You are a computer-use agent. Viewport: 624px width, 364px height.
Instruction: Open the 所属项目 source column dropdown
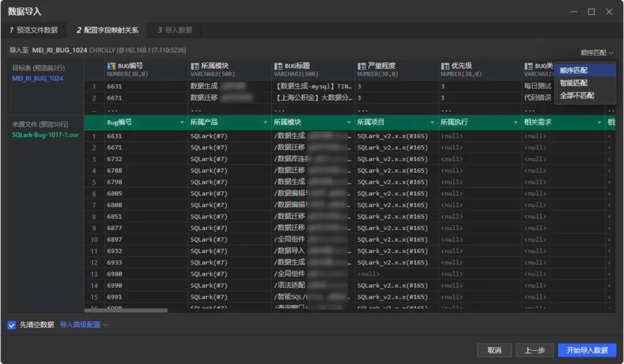(x=432, y=122)
